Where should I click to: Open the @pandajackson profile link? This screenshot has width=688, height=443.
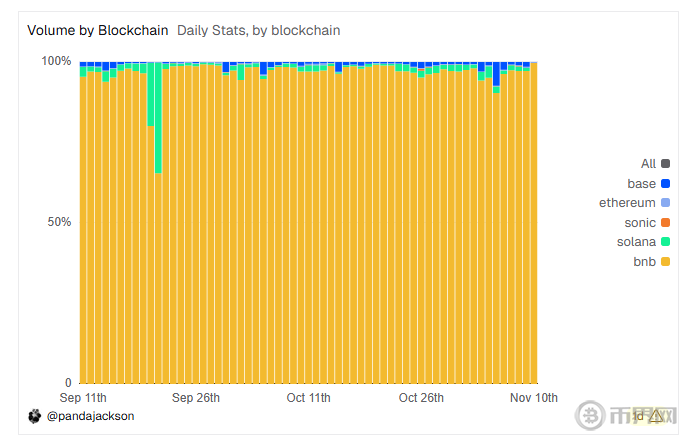[90, 415]
